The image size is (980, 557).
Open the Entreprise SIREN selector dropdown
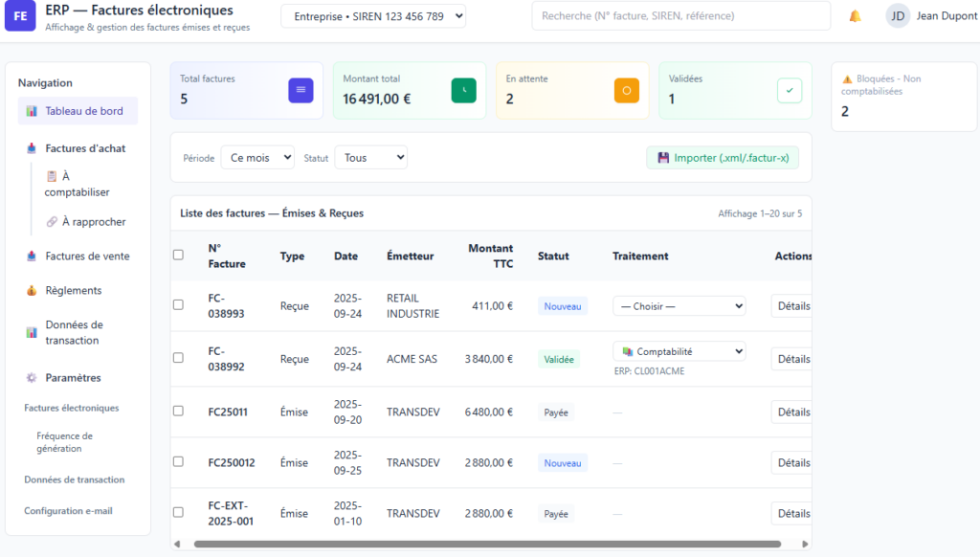click(x=372, y=16)
